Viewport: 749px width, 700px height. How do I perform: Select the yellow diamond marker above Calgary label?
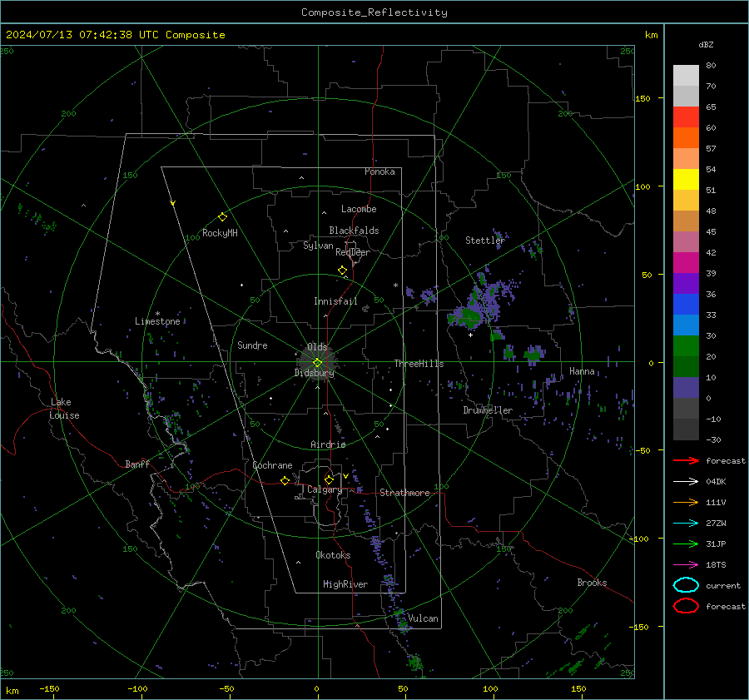pyautogui.click(x=329, y=479)
